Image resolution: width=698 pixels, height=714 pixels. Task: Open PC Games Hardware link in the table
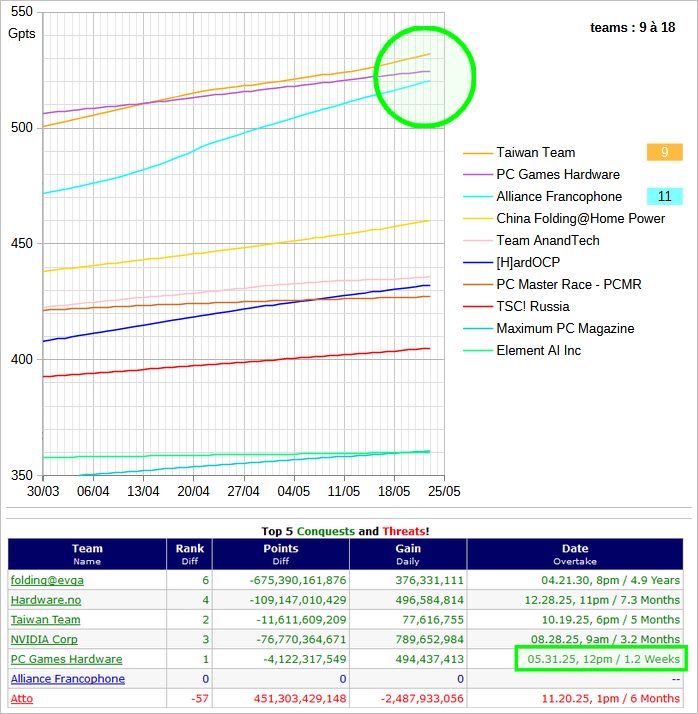(x=66, y=659)
